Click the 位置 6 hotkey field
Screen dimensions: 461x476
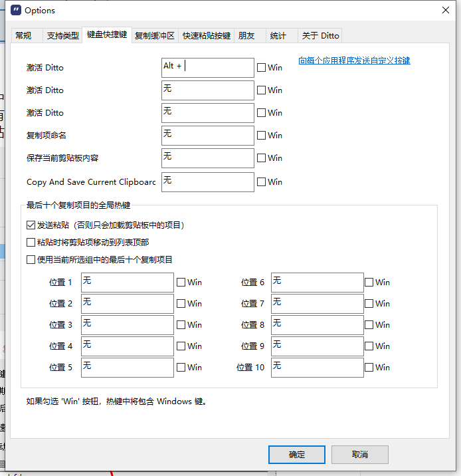(318, 283)
